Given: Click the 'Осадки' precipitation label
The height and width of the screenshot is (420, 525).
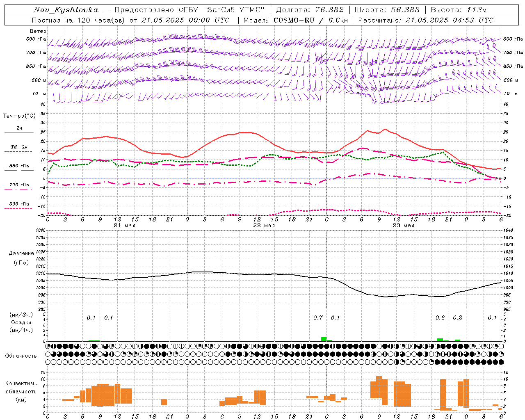Looking at the screenshot, I should [x=21, y=322].
